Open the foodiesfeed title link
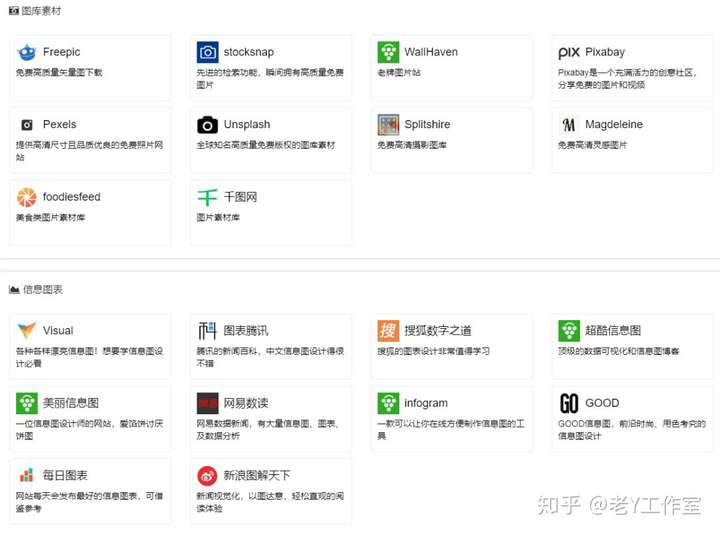This screenshot has height=535, width=720. pos(72,197)
